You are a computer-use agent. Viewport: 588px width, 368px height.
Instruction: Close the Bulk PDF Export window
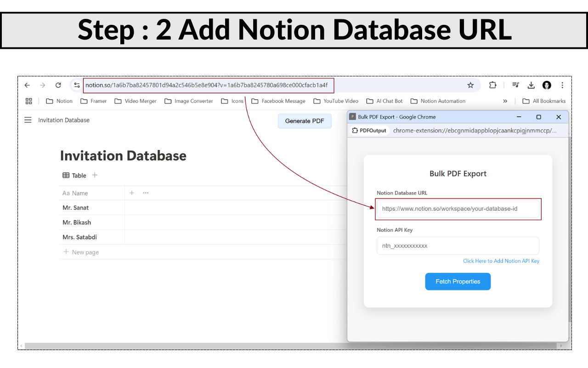[x=559, y=117]
